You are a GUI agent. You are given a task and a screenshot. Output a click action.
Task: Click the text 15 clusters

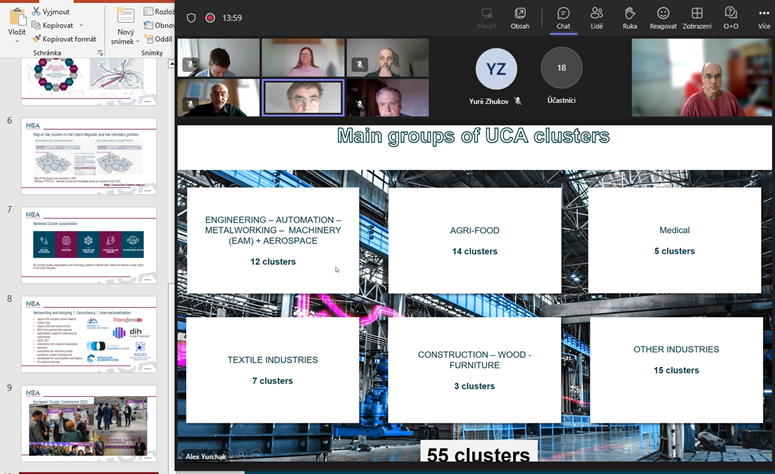[x=676, y=370]
